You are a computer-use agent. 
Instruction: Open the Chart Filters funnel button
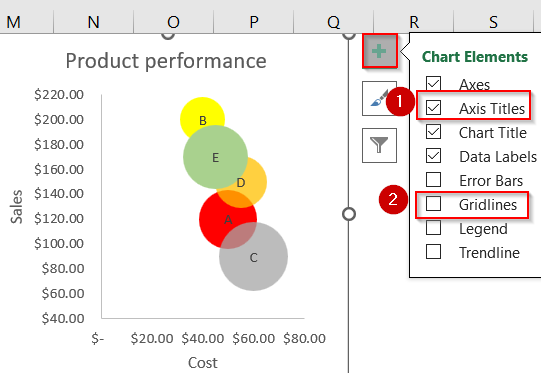pyautogui.click(x=380, y=145)
